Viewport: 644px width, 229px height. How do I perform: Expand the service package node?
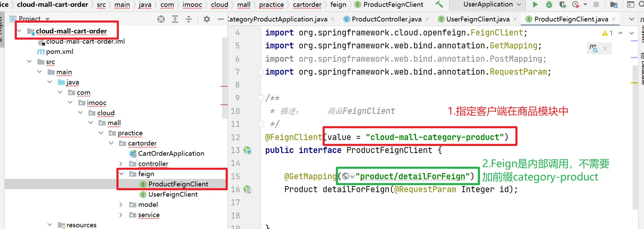pyautogui.click(x=121, y=215)
